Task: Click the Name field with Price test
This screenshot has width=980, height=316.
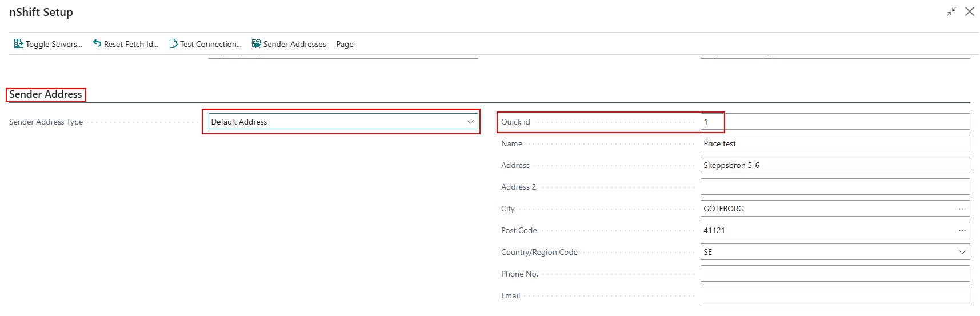Action: pos(835,143)
